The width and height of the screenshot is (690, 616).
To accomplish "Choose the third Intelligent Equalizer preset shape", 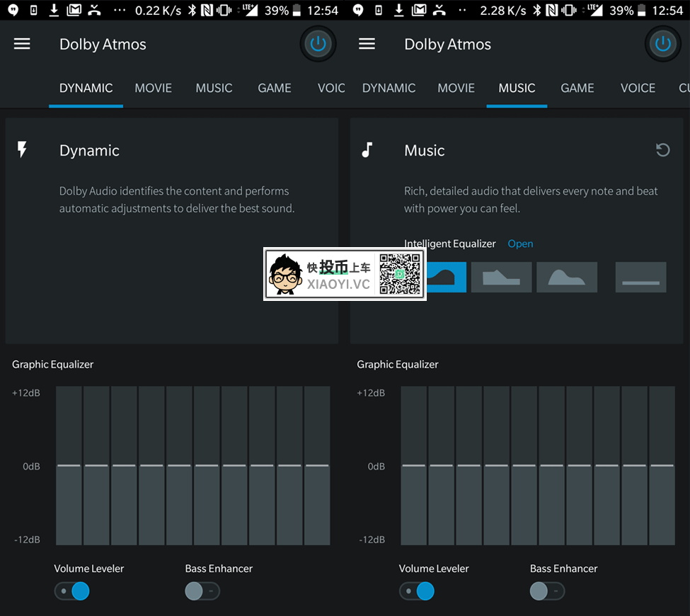I will [566, 277].
